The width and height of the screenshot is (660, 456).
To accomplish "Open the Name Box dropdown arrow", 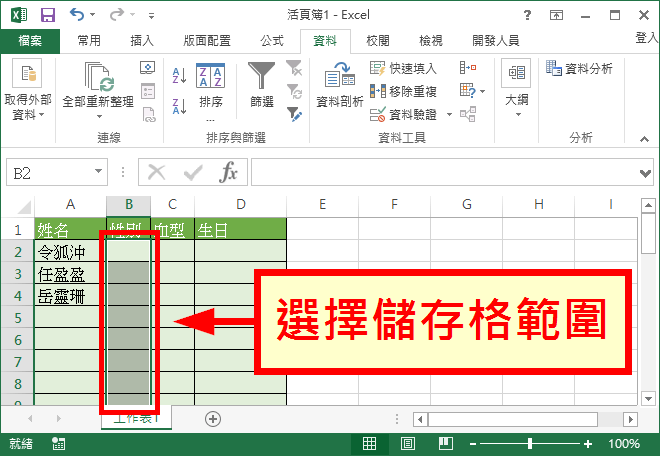I will coord(98,171).
